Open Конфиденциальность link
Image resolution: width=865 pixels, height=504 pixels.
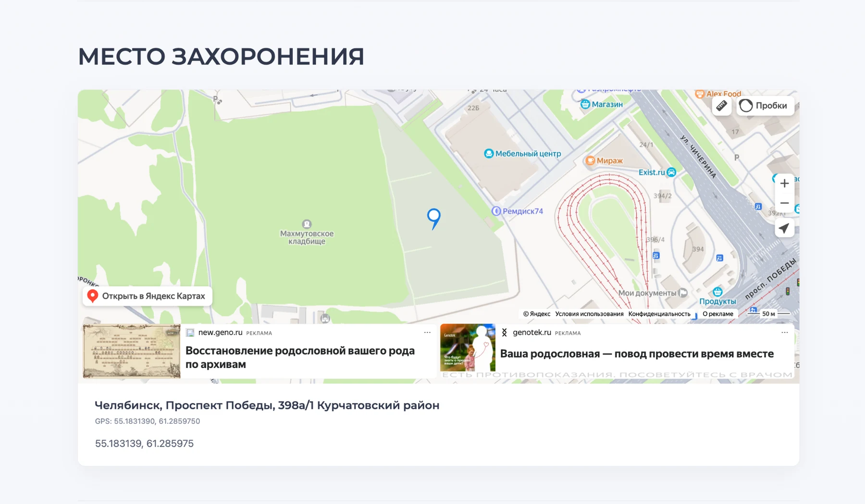(659, 314)
